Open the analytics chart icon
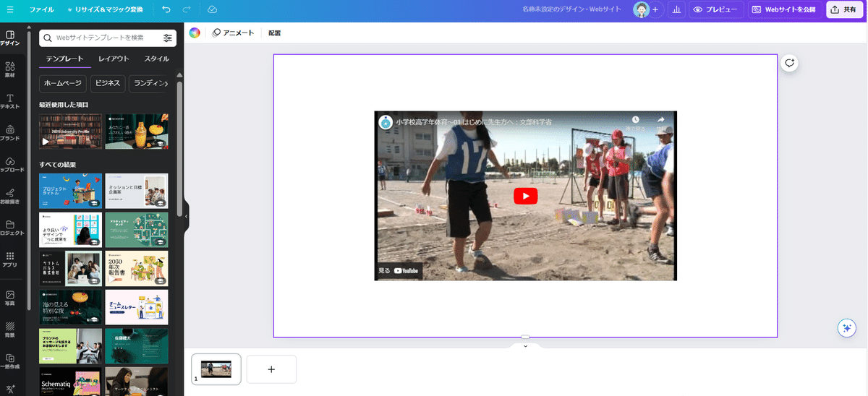 pos(676,10)
